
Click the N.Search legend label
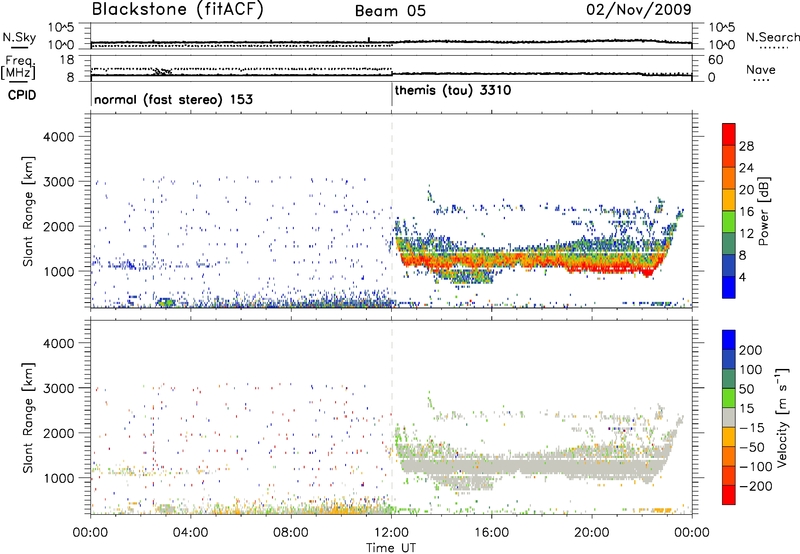pyautogui.click(x=772, y=37)
